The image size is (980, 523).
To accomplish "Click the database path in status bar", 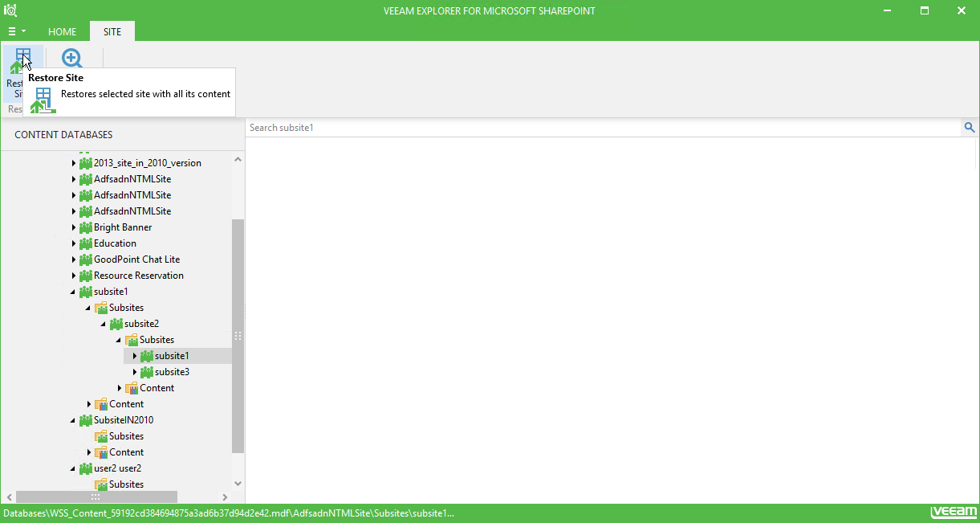I will [229, 513].
